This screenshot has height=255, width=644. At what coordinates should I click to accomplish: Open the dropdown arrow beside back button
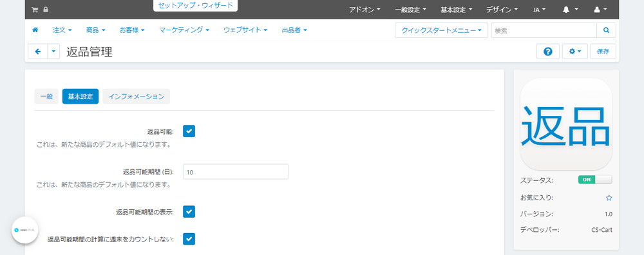click(54, 52)
